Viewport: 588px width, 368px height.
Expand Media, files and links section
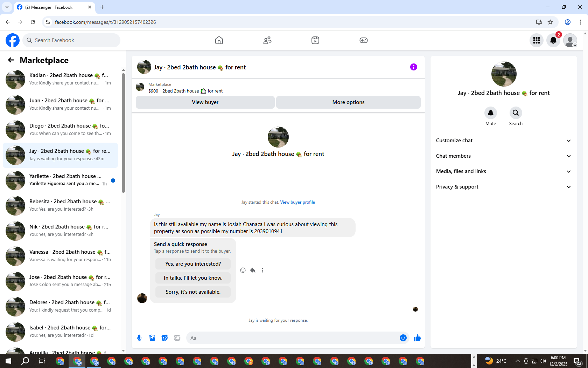coord(504,171)
